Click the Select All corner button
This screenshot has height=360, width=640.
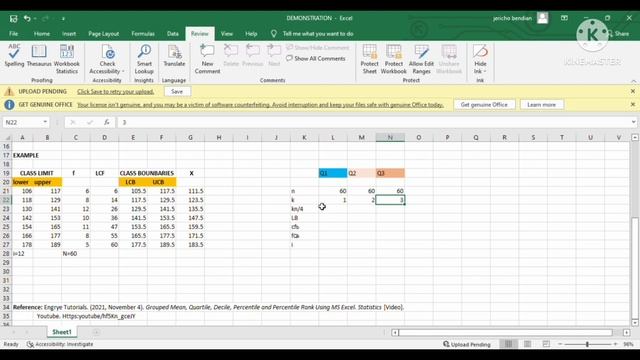click(x=6, y=138)
